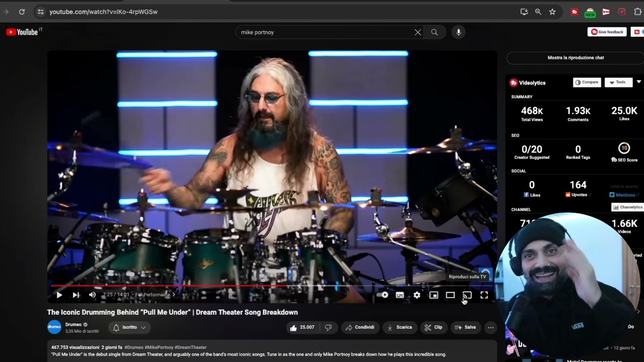Open the Channelytics button
Viewport: 644px width, 362px height.
tap(628, 207)
